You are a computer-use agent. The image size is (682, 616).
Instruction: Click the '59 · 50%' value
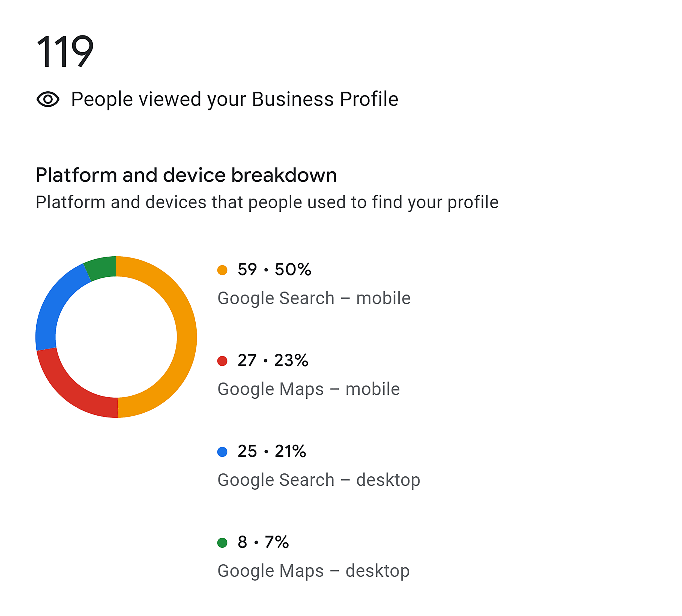pyautogui.click(x=274, y=270)
